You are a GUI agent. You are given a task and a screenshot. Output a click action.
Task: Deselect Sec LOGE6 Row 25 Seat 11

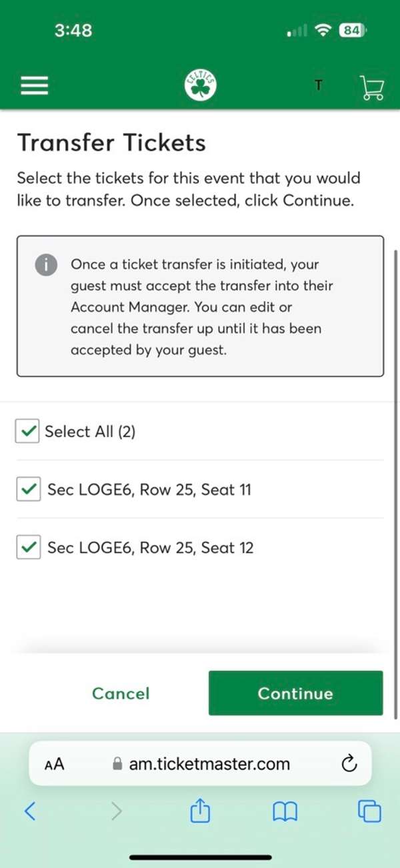[x=27, y=489]
